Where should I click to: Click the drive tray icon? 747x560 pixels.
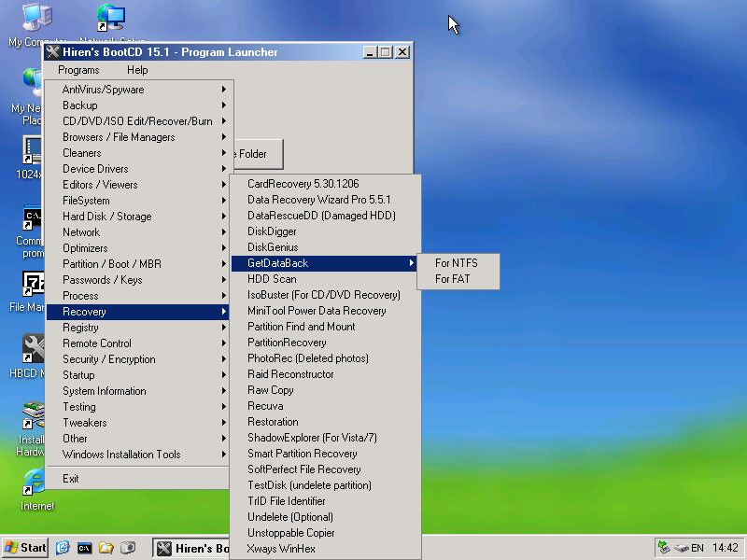tap(682, 549)
